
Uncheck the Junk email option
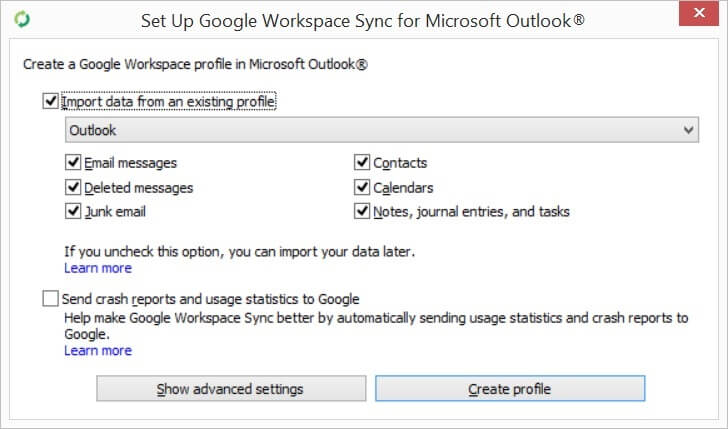[x=73, y=211]
